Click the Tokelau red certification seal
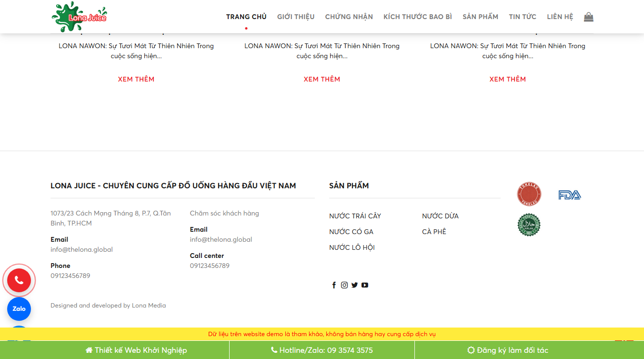 [529, 195]
